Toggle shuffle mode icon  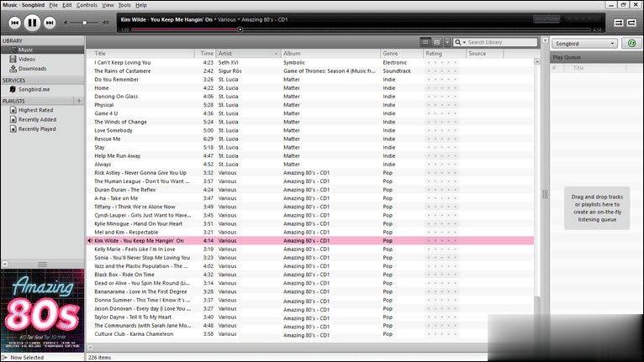point(619,23)
